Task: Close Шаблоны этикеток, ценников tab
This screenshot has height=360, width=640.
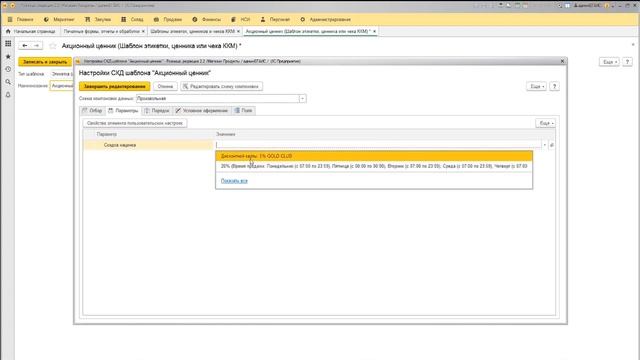Action: click(238, 31)
